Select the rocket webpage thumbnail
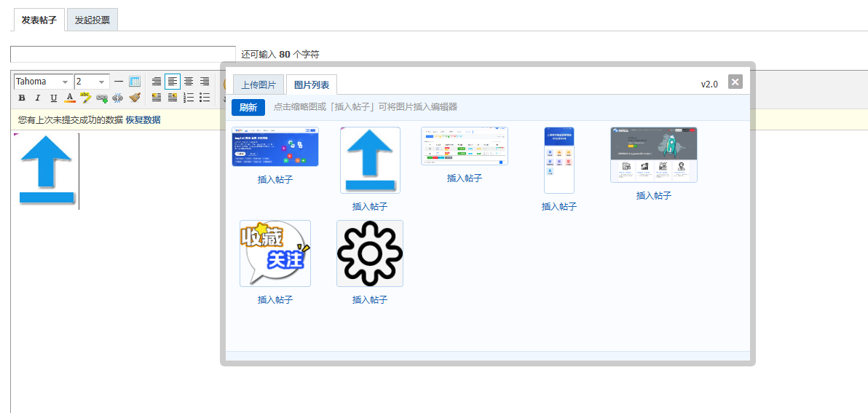This screenshot has height=413, width=868. pos(654,154)
